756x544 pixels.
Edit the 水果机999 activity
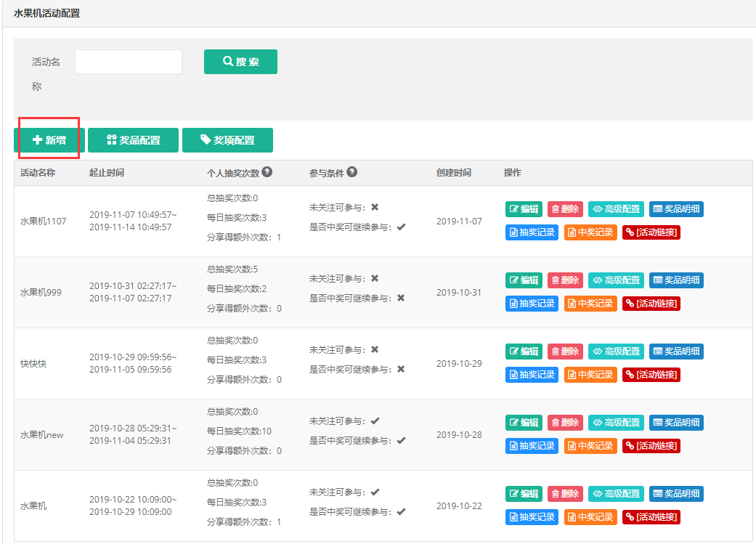[x=524, y=280]
